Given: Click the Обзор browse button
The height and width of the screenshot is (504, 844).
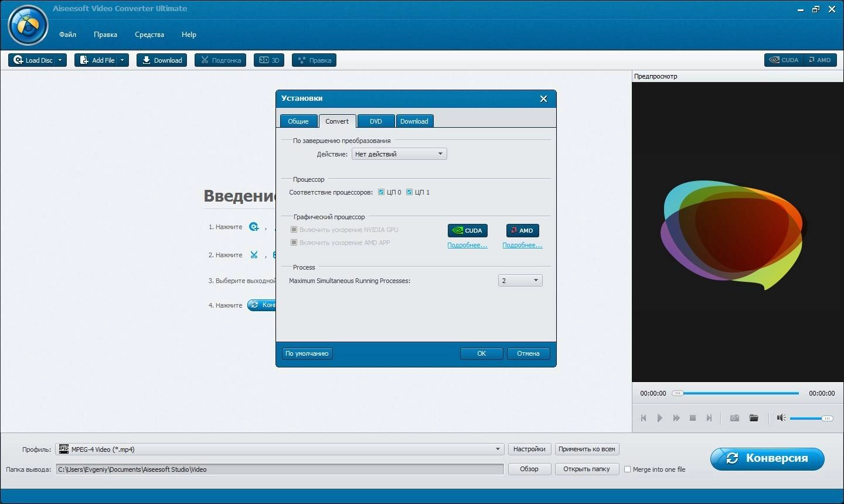Looking at the screenshot, I should tap(529, 469).
